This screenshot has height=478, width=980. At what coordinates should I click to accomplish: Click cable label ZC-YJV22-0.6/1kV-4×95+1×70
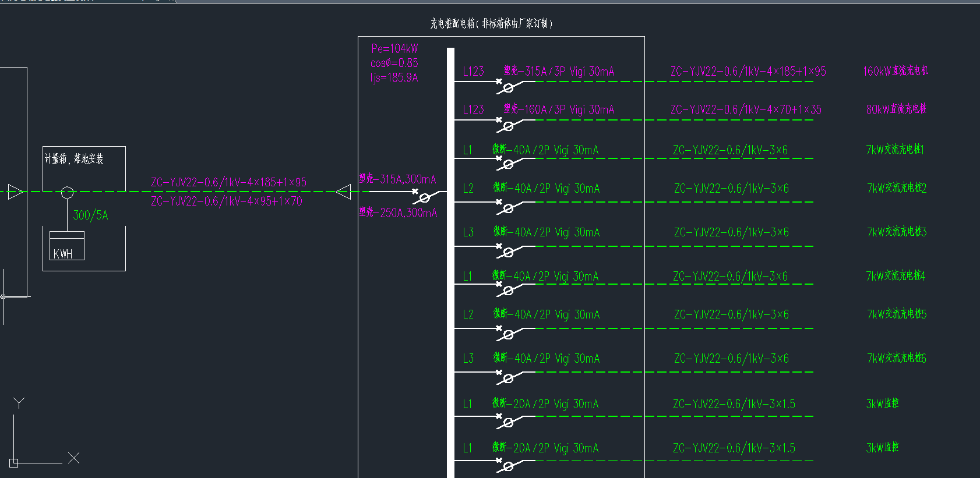[x=226, y=201]
